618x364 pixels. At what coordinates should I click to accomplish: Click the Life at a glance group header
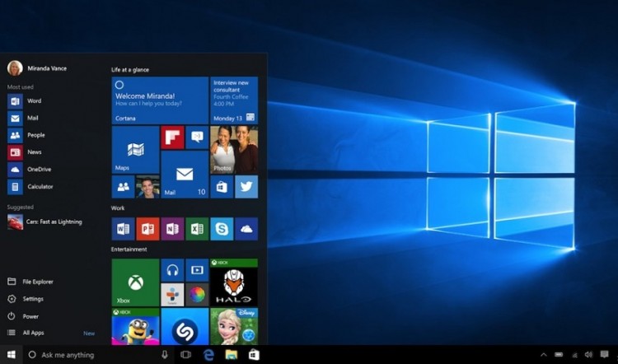(130, 70)
